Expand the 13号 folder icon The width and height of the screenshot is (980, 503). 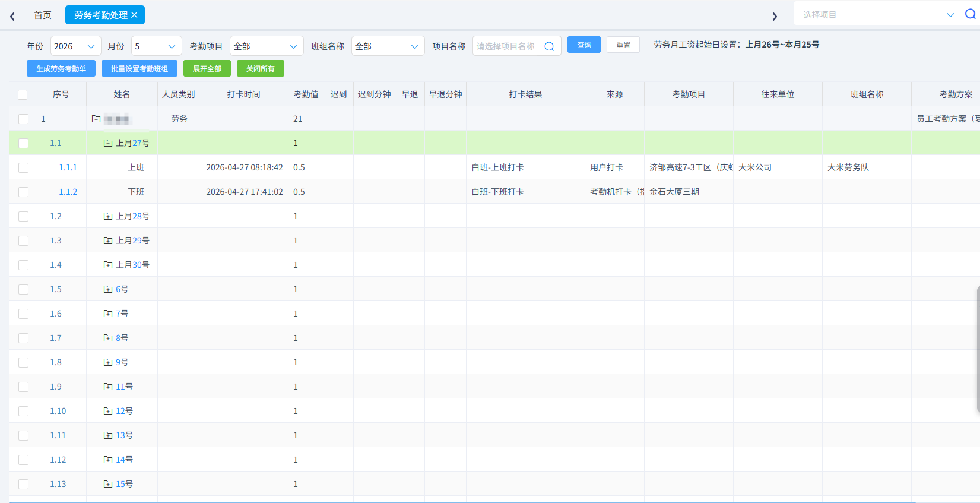tap(108, 435)
